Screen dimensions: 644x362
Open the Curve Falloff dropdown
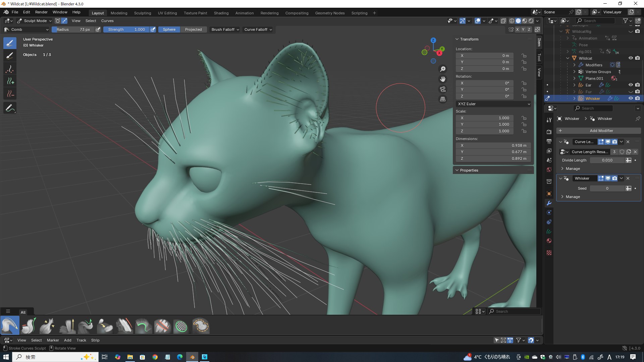click(x=258, y=29)
